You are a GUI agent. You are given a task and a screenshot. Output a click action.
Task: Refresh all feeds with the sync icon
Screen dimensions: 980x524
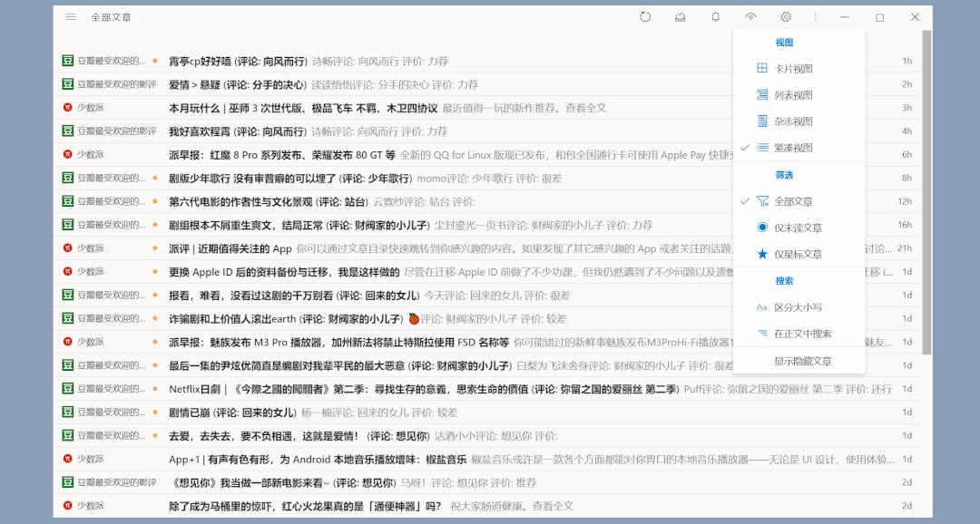tap(645, 16)
